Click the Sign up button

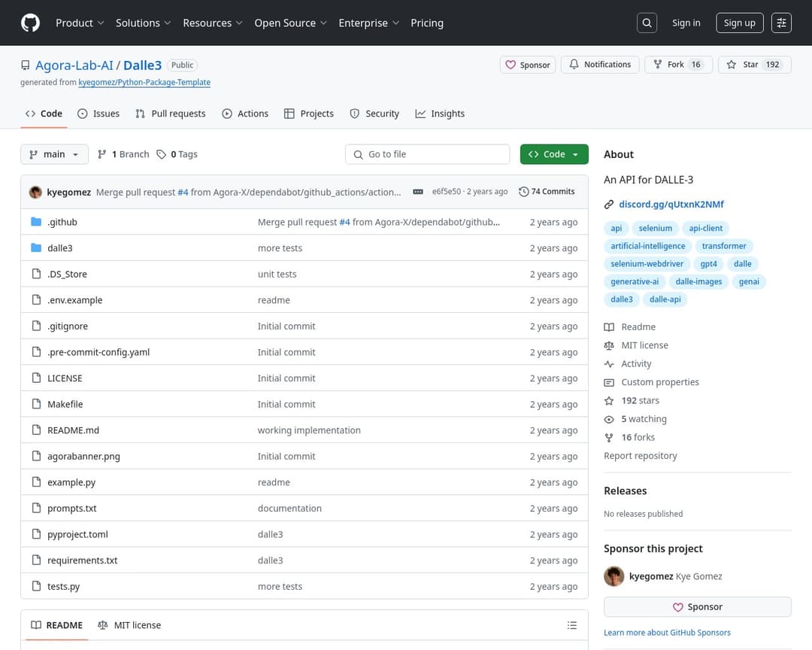pyautogui.click(x=740, y=23)
